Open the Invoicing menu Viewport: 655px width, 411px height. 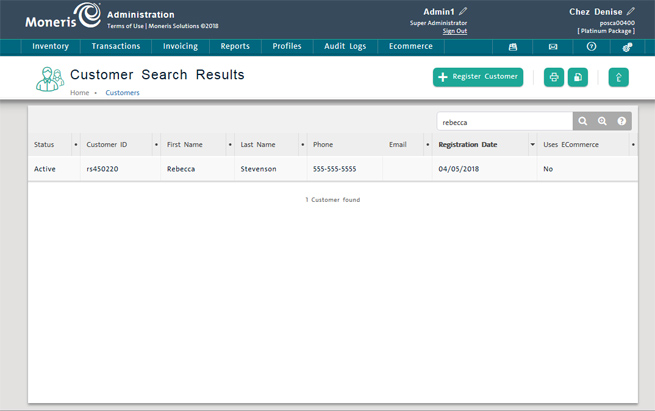point(180,46)
